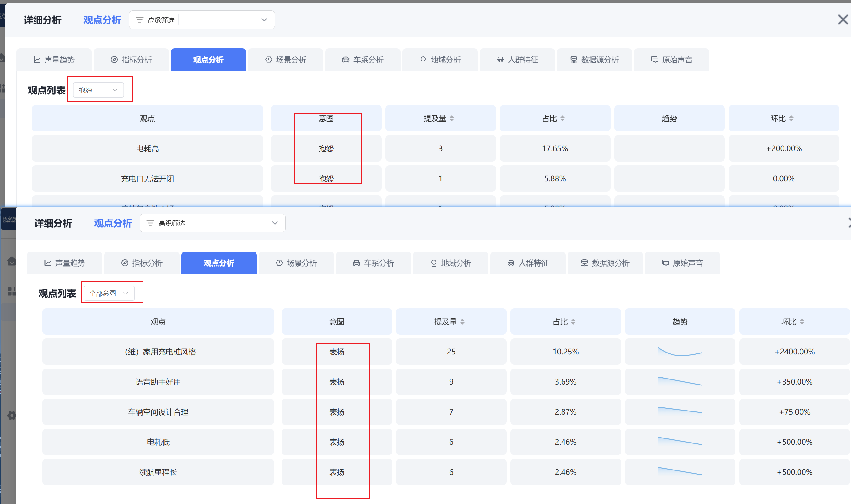Image resolution: width=851 pixels, height=504 pixels.
Task: Open the 抱怨 intent filter dropdown
Action: (98, 90)
